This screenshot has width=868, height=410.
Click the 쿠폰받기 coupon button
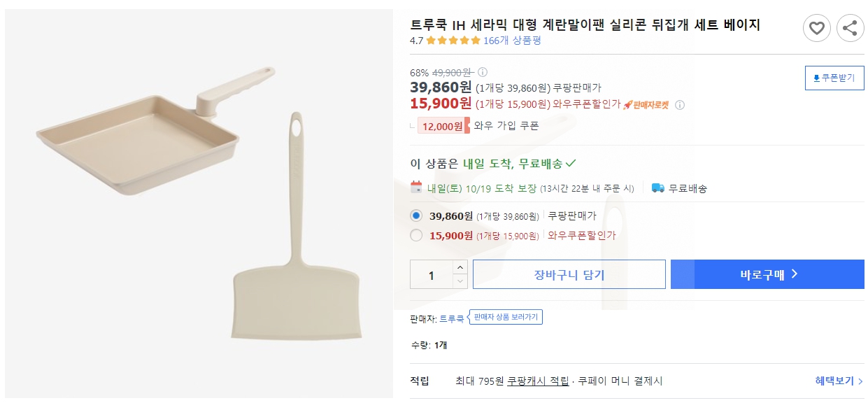[834, 78]
